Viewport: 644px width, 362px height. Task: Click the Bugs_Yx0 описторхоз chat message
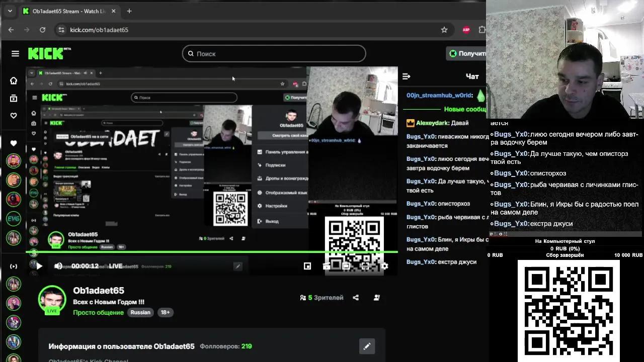tap(438, 204)
